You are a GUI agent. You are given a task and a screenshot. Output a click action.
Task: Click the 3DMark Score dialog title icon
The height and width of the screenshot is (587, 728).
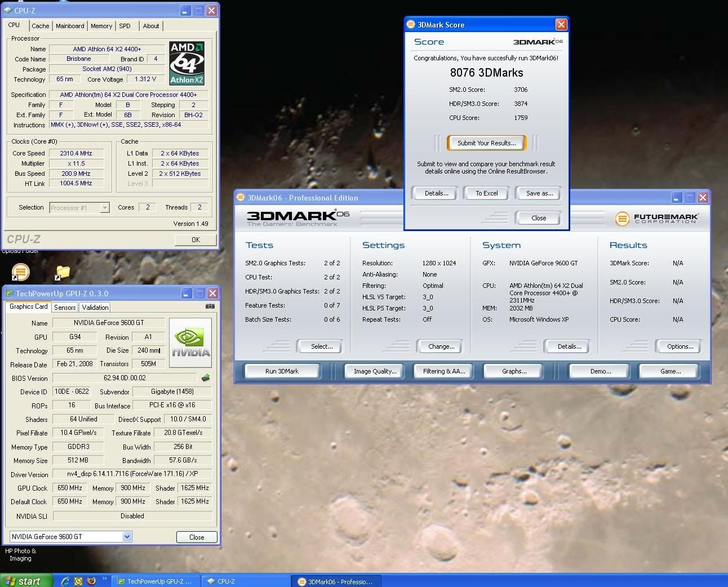411,25
